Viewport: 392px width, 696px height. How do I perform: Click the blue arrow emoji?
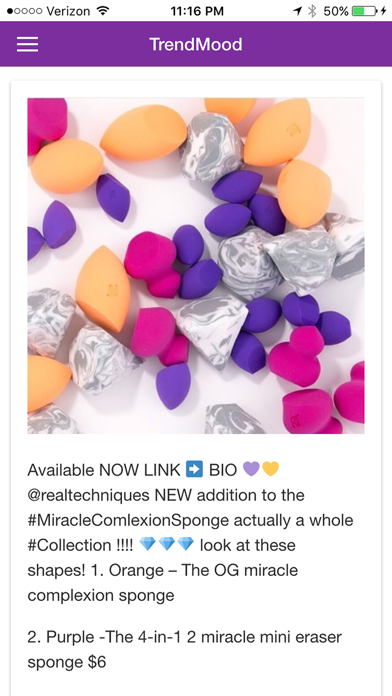coord(194,469)
